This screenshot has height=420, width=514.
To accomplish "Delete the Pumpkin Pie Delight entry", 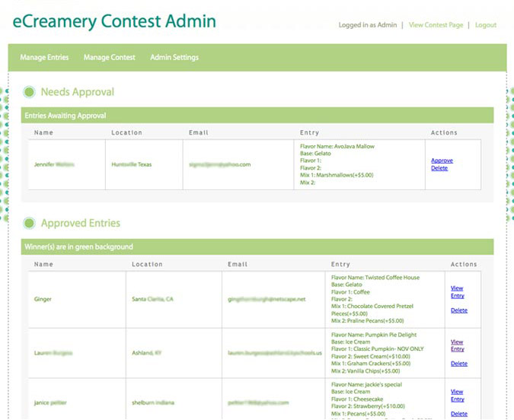I will click(x=459, y=364).
